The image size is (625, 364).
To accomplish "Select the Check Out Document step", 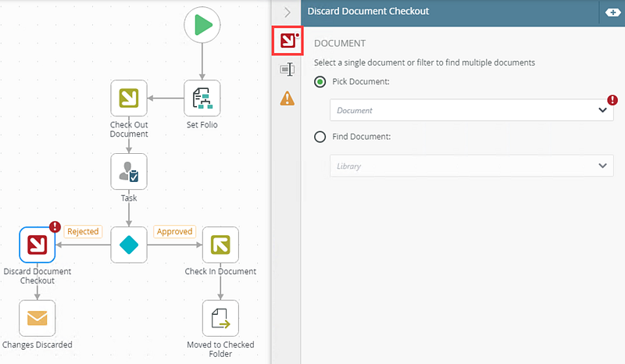I will tap(129, 98).
